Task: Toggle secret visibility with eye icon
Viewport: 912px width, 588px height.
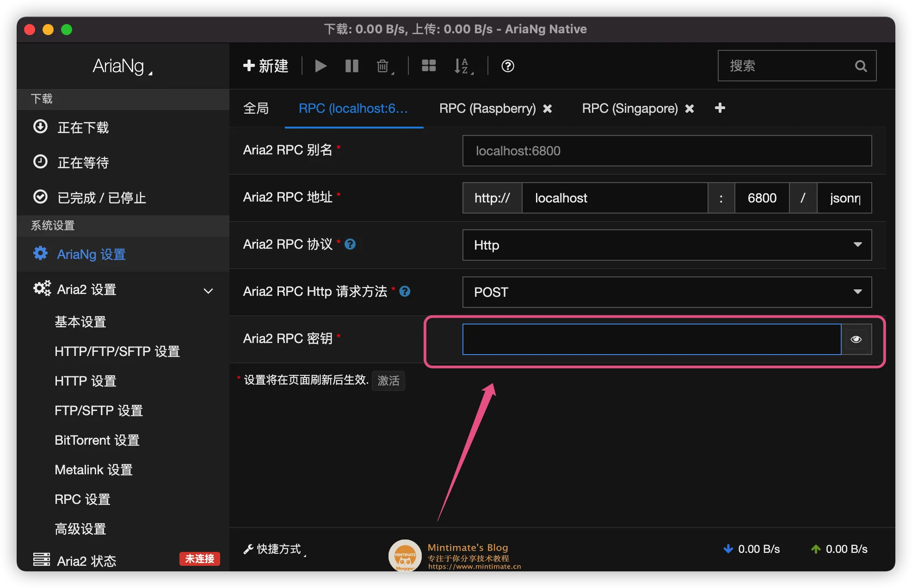Action: point(857,339)
